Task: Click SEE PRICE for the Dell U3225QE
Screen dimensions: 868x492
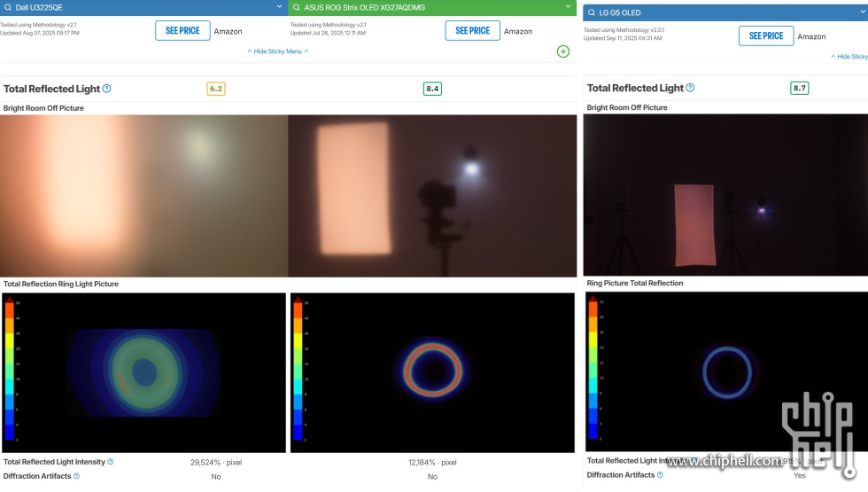Action: click(x=182, y=30)
